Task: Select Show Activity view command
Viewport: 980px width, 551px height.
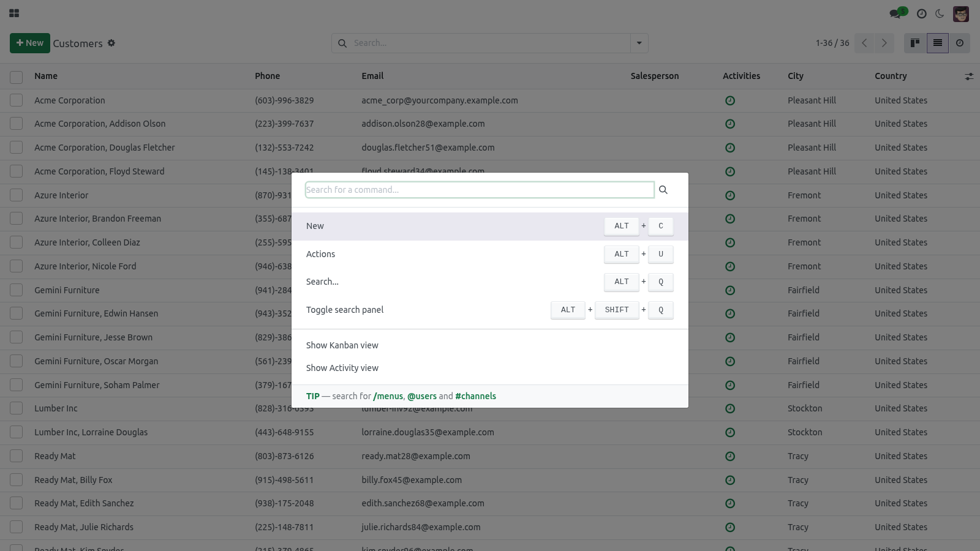Action: [490, 368]
